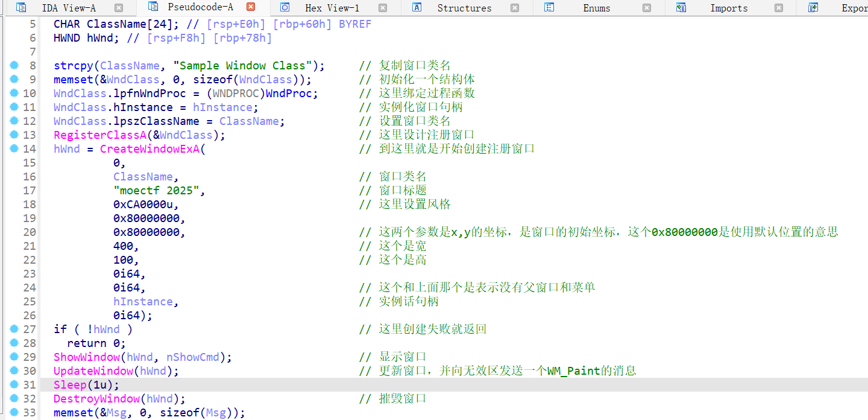Click the Exports tab icon

pos(812,8)
